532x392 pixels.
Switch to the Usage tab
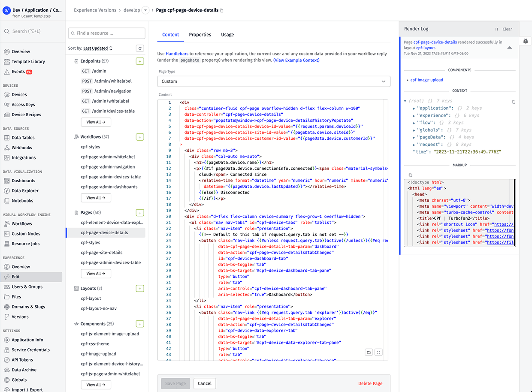coord(227,35)
